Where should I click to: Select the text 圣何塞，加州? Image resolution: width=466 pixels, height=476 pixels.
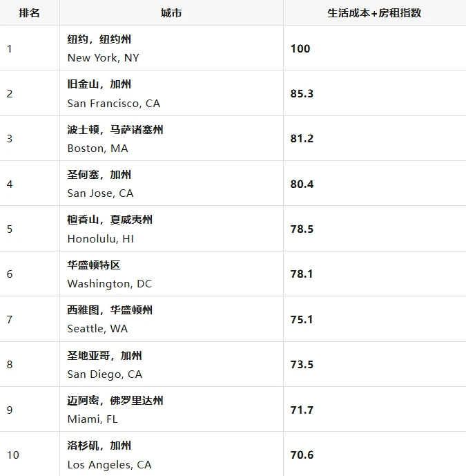99,175
